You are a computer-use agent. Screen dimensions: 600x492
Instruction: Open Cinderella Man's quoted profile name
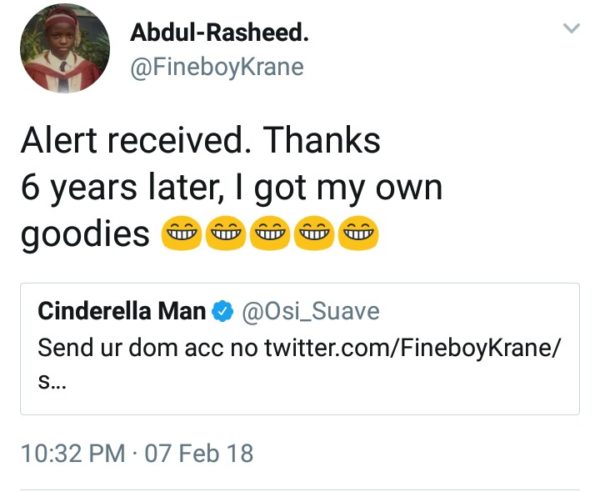(x=119, y=312)
